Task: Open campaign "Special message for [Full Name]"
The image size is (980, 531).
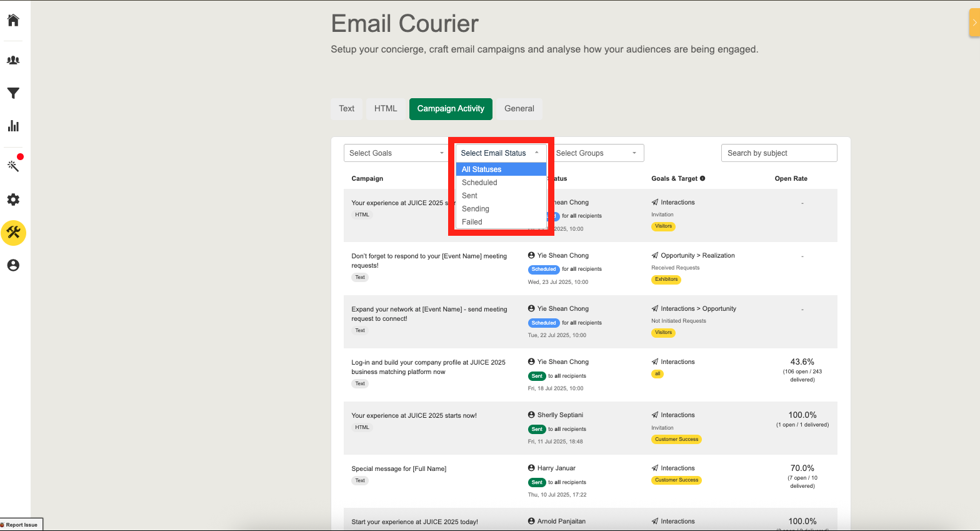Action: tap(399, 468)
